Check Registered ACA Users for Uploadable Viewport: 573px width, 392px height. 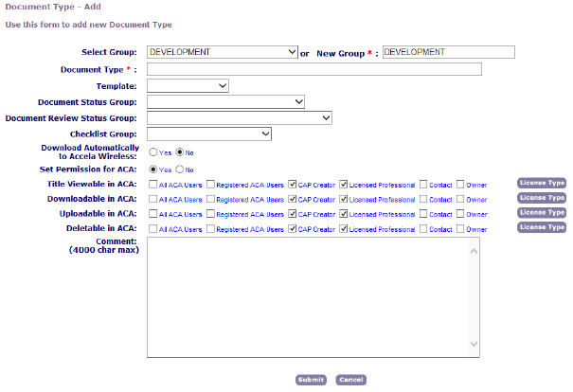pos(210,213)
